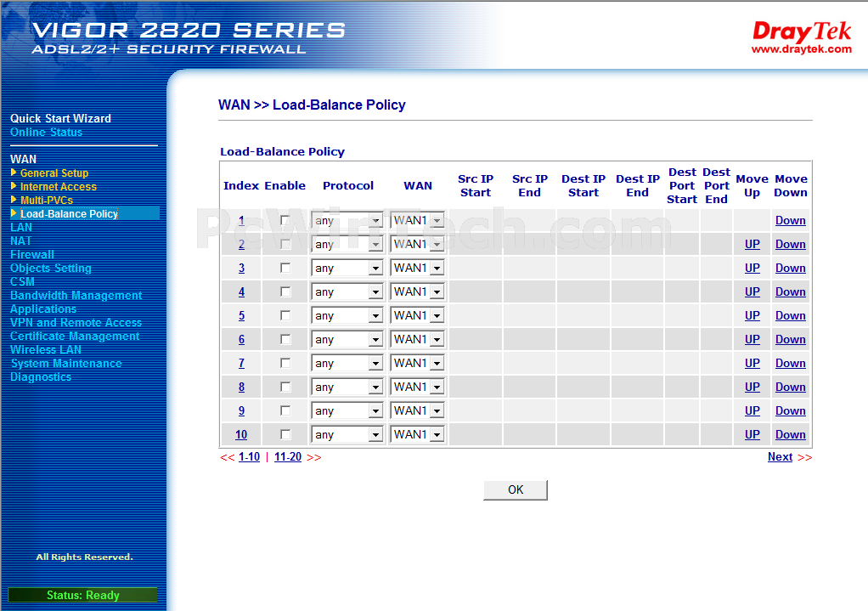
Task: Open WAN dropdown for index 2
Action: (417, 244)
